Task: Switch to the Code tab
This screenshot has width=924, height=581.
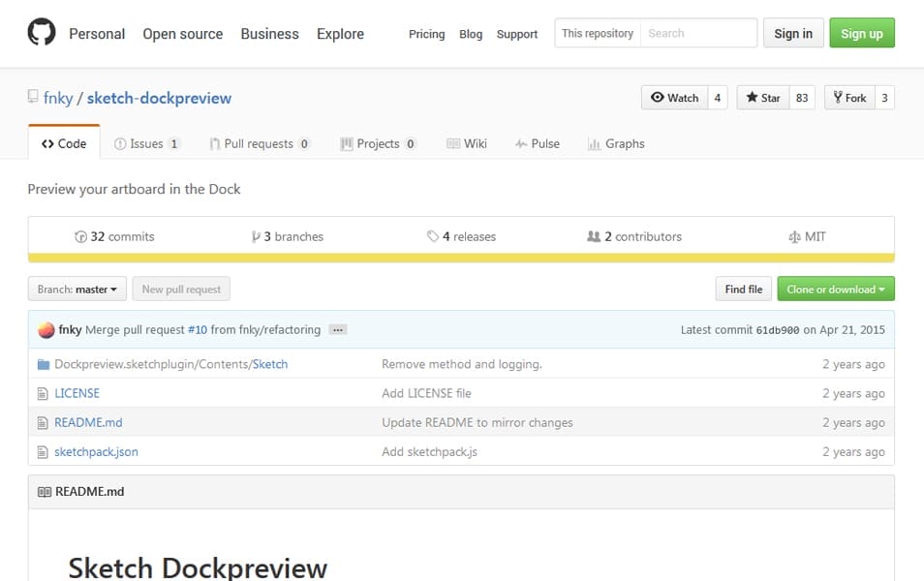Action: pos(64,143)
